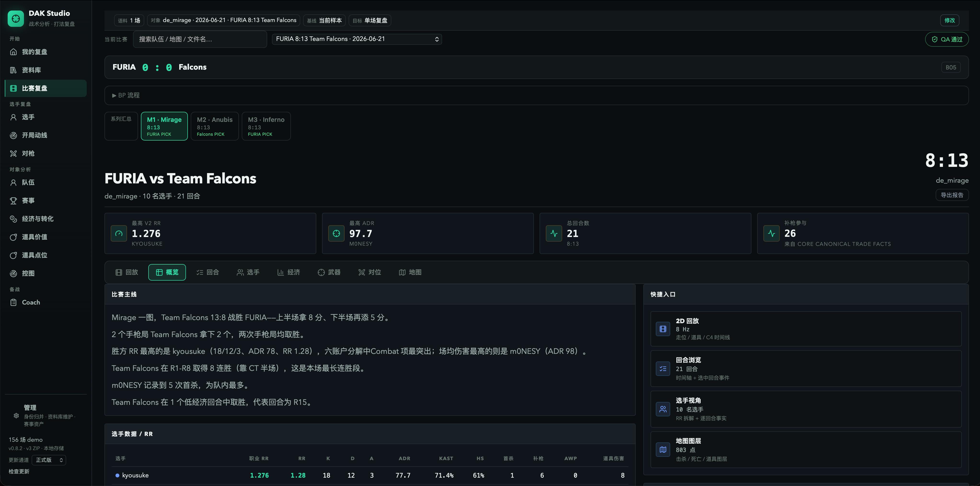Open 控图 radar icon in sidebar
Image resolution: width=980 pixels, height=486 pixels.
click(13, 274)
